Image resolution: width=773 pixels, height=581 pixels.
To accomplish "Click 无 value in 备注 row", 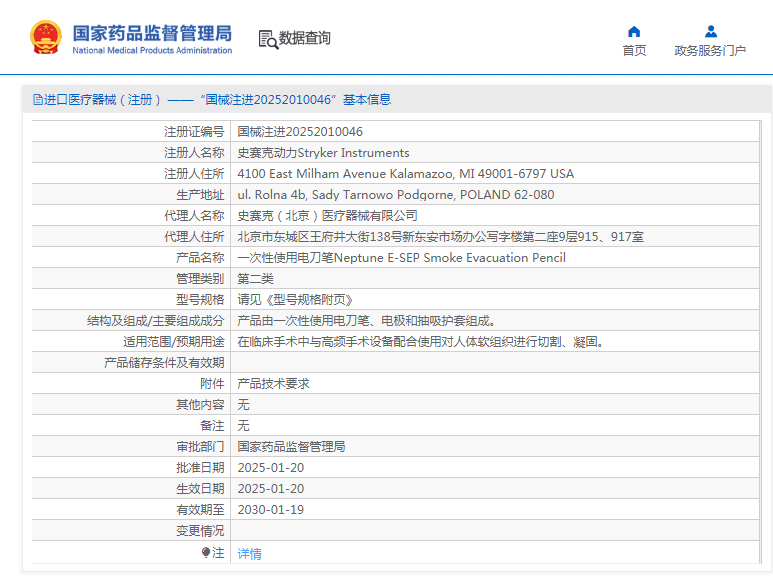I will (244, 426).
